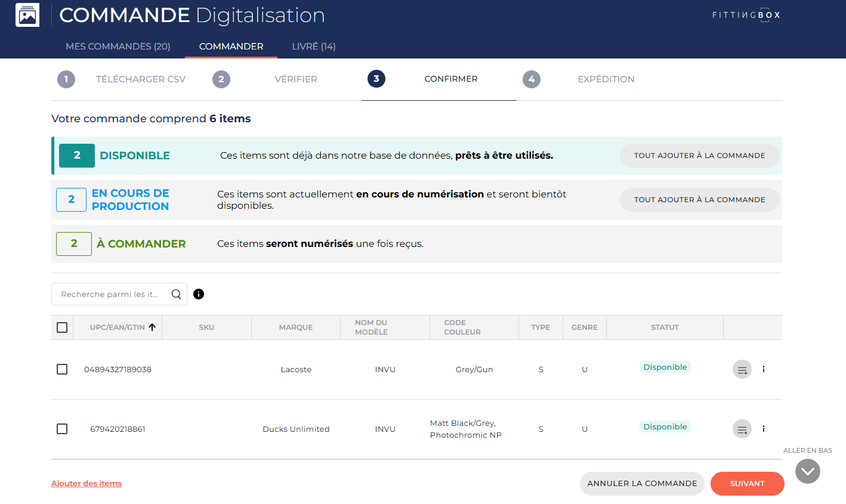Click Annuler la commande button
Screen dimensions: 846x504
click(x=642, y=484)
